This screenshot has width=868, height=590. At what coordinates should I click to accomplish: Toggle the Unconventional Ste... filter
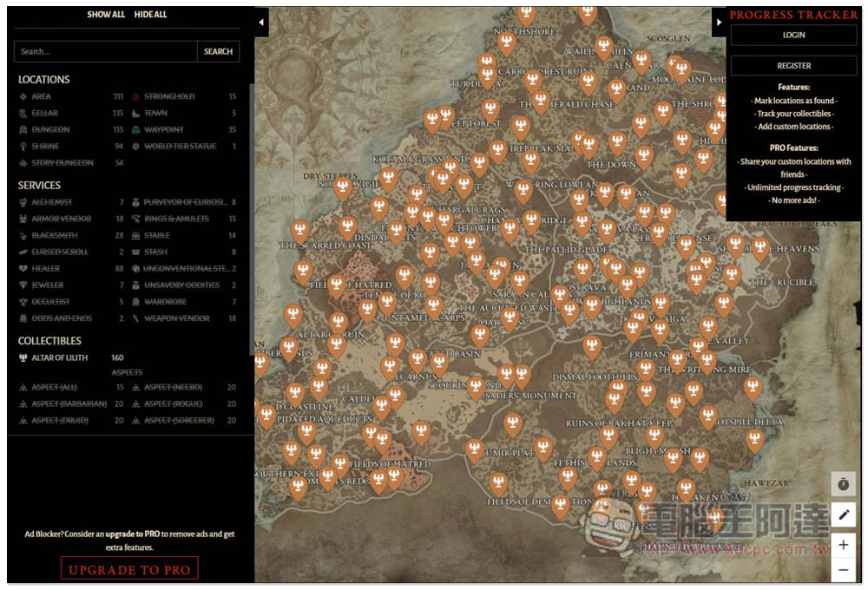coord(184,268)
